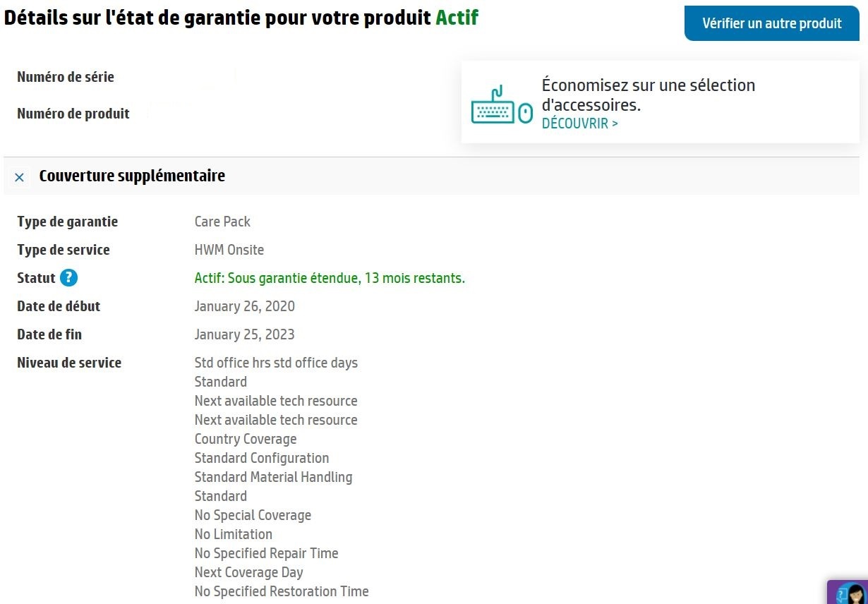Click the Vérifier un autre produit button
The image size is (868, 604).
(771, 23)
